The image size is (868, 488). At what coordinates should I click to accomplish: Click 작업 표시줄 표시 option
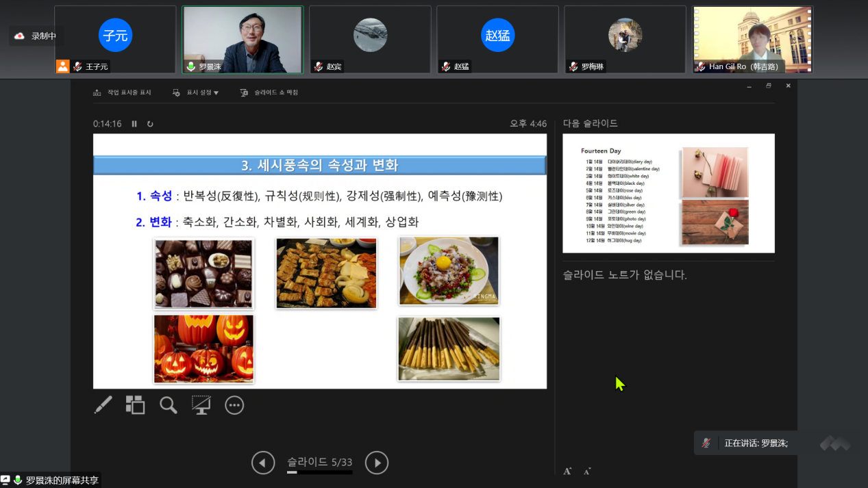[x=122, y=92]
